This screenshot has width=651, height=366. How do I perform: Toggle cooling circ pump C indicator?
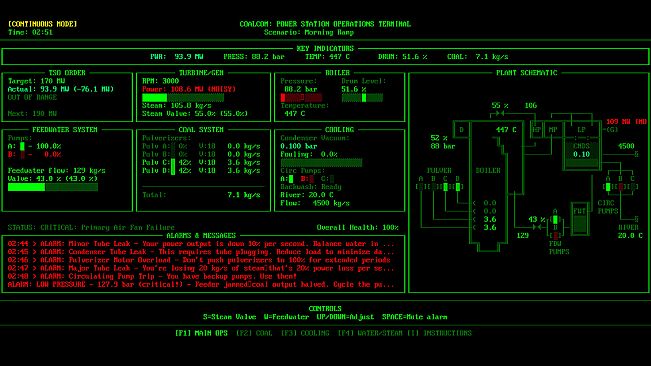(331, 179)
